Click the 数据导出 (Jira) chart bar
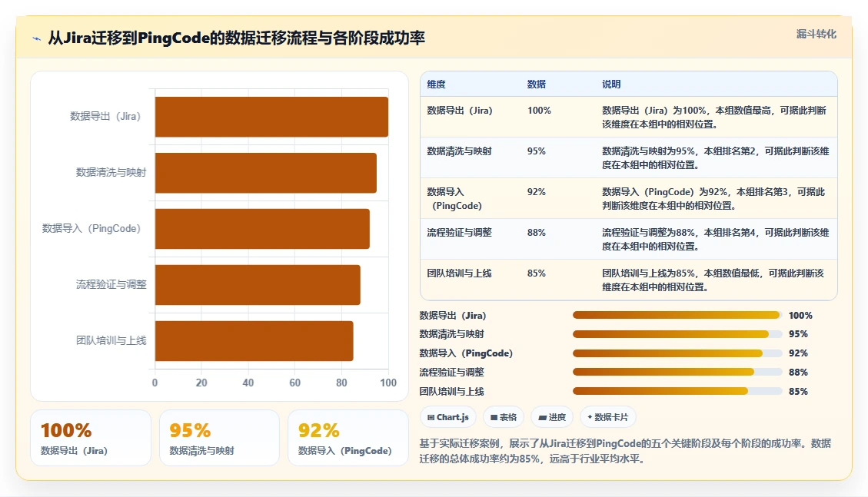 [271, 117]
